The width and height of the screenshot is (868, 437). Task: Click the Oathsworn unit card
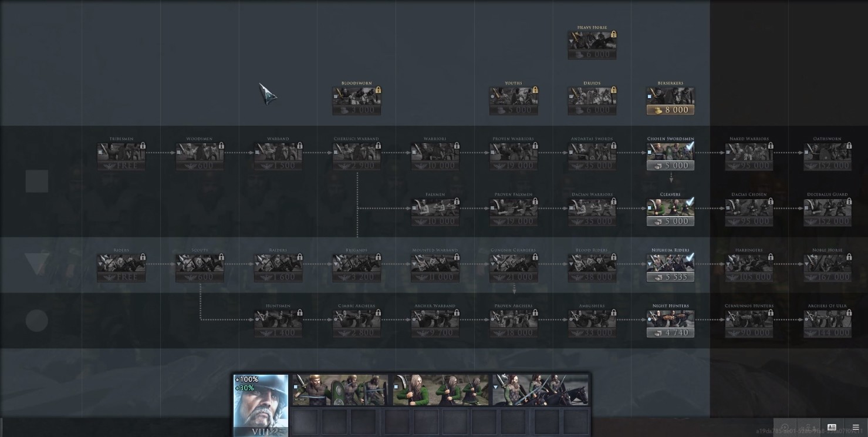click(x=828, y=157)
